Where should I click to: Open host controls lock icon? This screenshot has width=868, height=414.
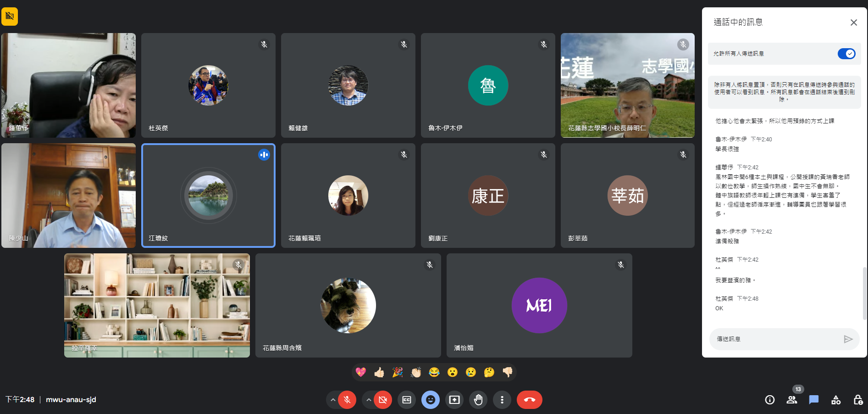pyautogui.click(x=858, y=400)
